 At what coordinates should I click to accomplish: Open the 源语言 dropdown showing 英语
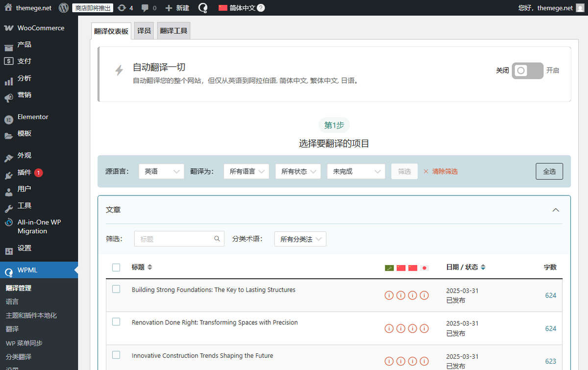tap(161, 172)
